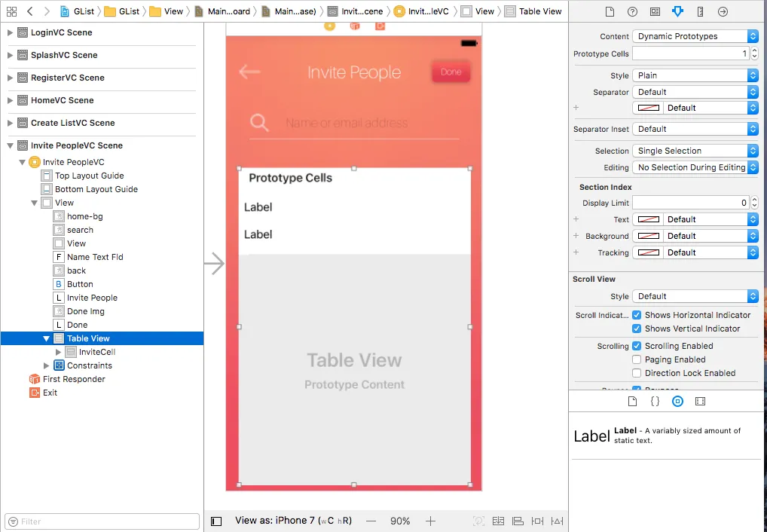The width and height of the screenshot is (767, 532).
Task: Go forward in the editor history
Action: tap(47, 11)
